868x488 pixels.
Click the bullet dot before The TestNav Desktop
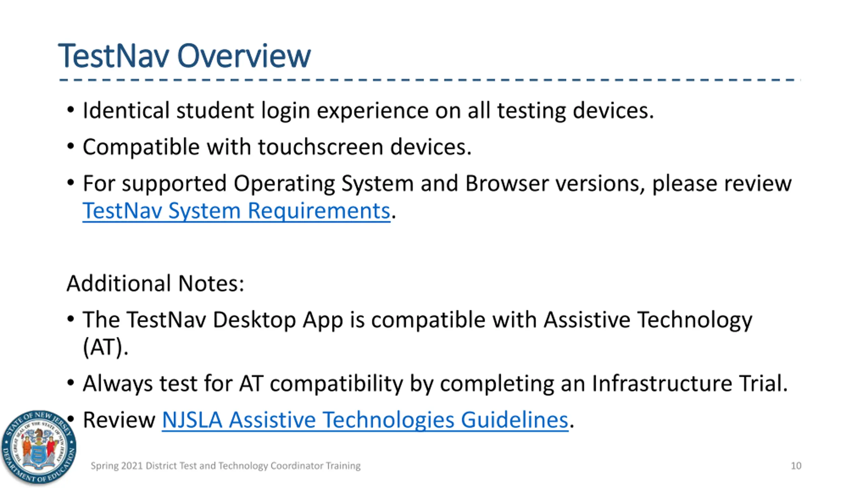point(71,319)
